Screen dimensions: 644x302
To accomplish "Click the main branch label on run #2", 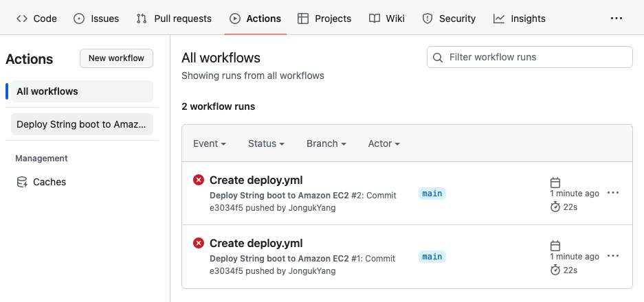I will (x=432, y=194).
